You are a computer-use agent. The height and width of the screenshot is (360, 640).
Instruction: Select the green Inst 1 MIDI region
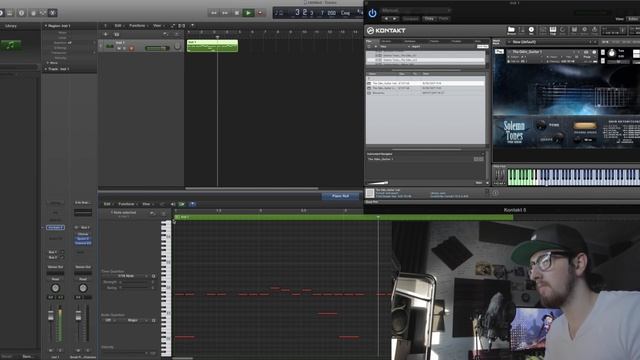point(212,46)
